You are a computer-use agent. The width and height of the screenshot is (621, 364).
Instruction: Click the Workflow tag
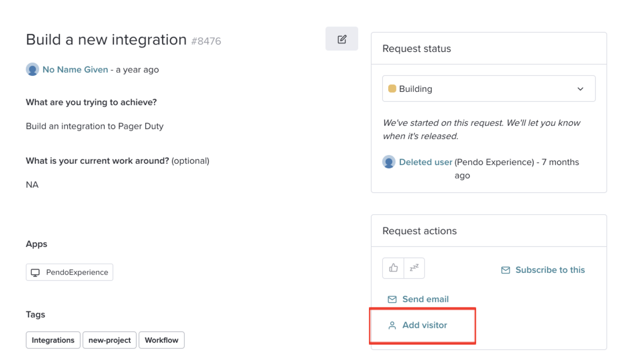pyautogui.click(x=161, y=340)
